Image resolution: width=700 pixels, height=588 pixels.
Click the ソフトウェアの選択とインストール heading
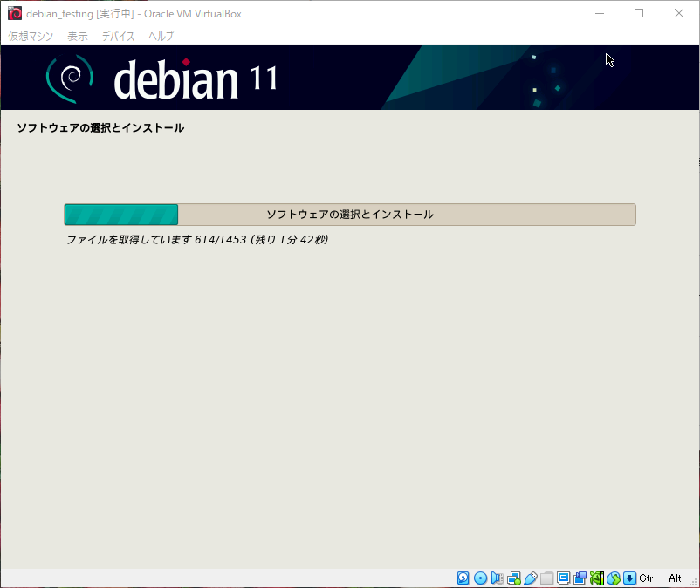point(100,128)
